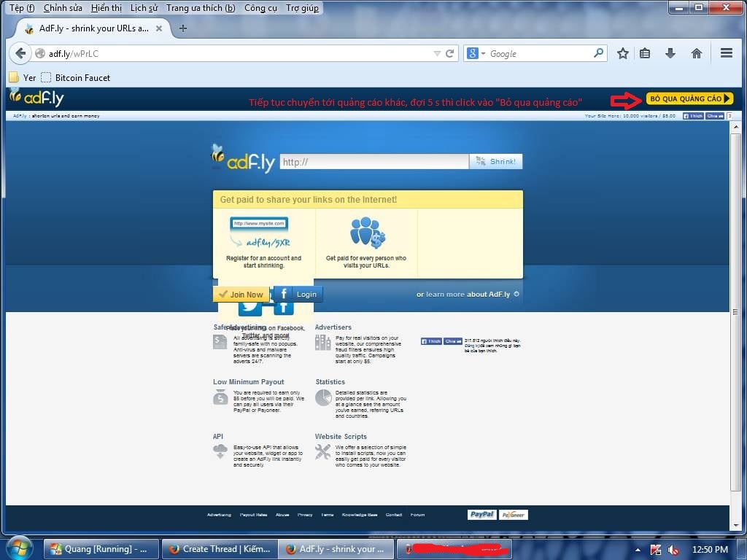Click the page vertical scrollbar

735,313
